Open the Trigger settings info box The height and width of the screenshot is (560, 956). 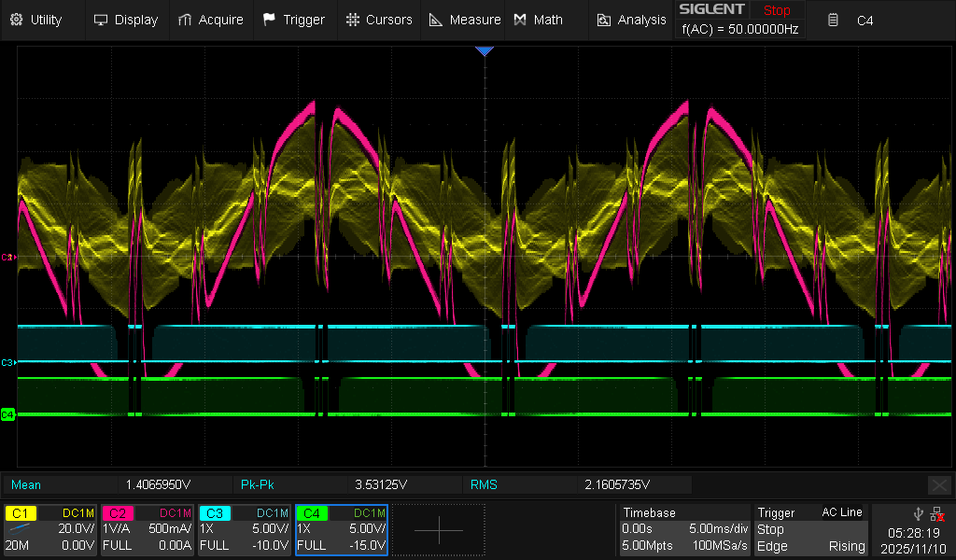click(811, 530)
